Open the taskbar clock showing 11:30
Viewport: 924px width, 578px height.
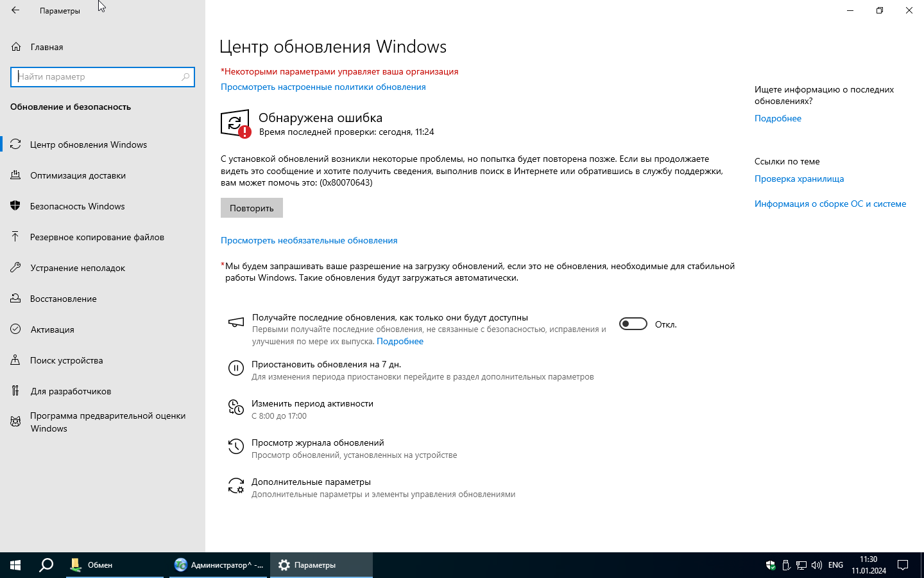tap(869, 565)
